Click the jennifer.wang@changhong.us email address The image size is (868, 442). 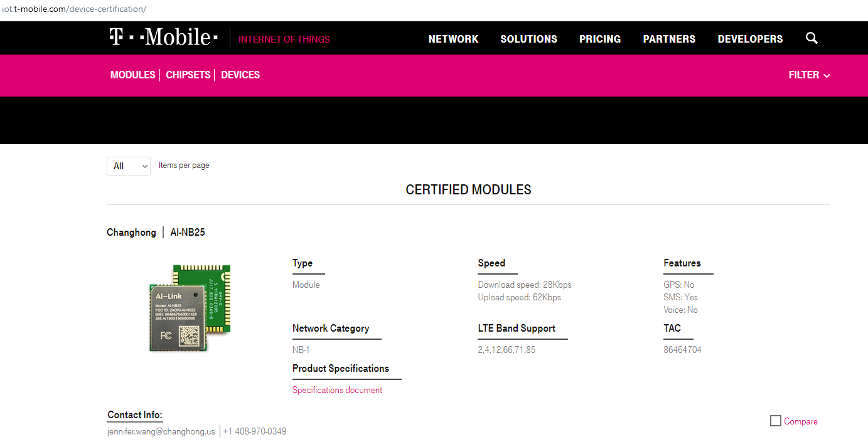pos(161,431)
